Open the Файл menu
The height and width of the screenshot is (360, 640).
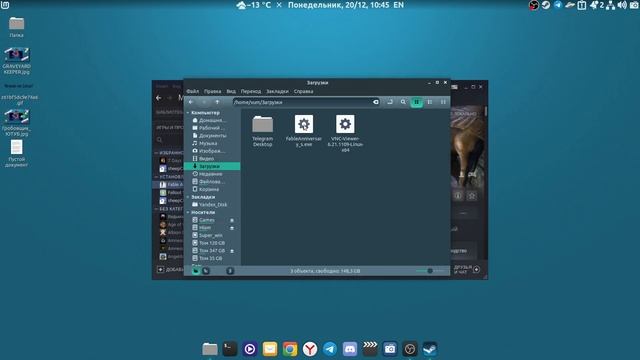[x=193, y=91]
